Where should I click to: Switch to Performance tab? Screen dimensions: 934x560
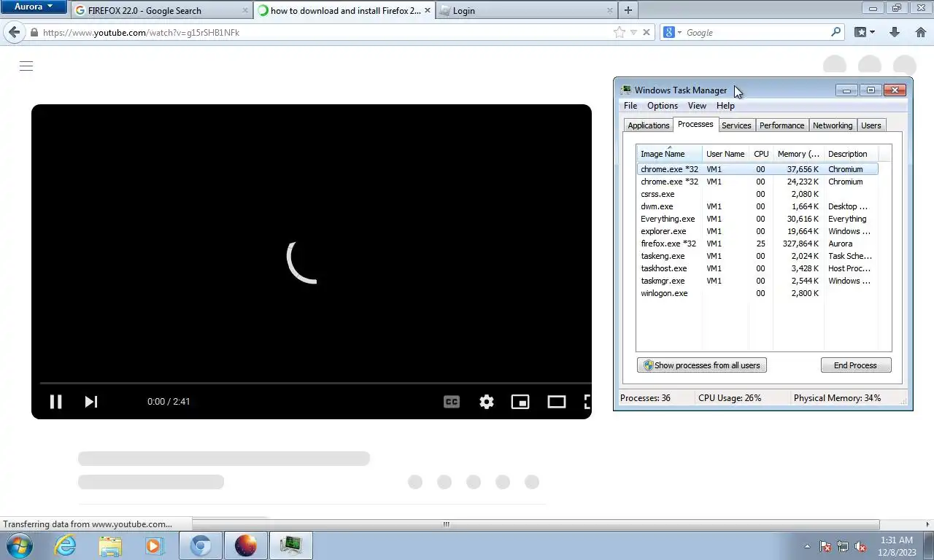point(781,125)
